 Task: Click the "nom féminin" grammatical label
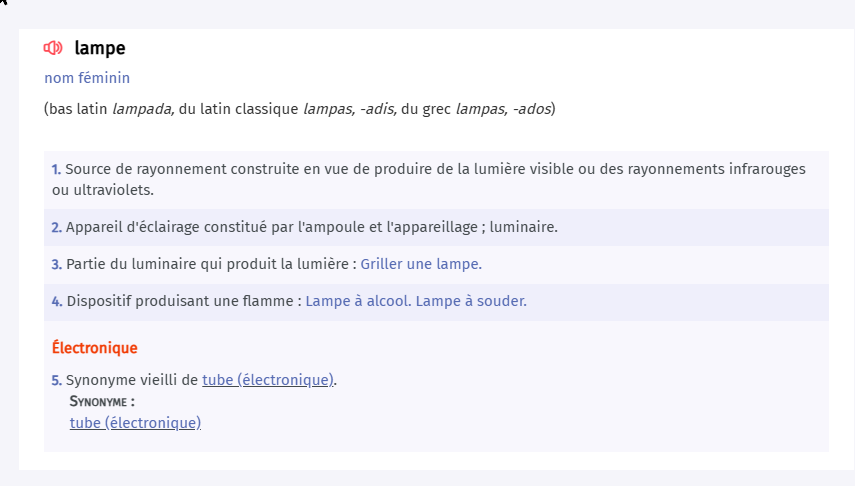[87, 78]
